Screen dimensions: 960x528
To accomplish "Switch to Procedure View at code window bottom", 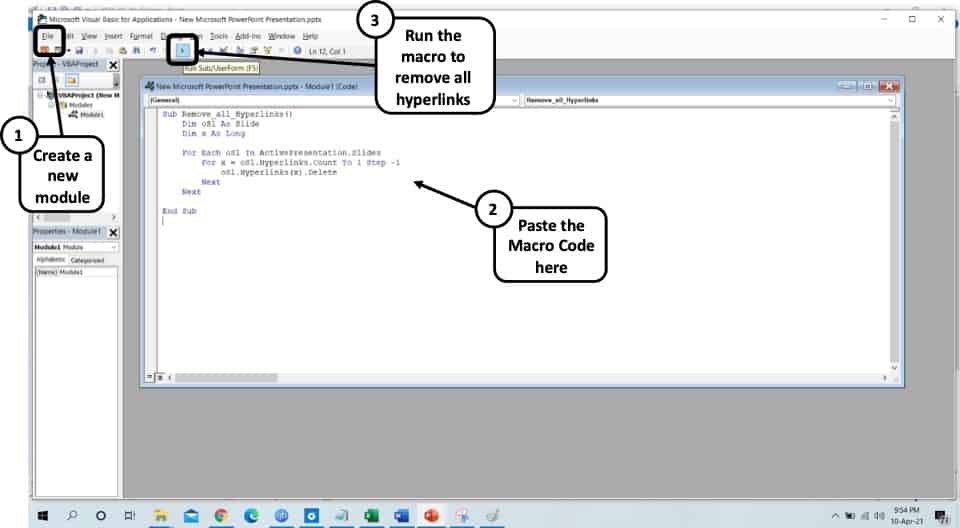I will [149, 378].
